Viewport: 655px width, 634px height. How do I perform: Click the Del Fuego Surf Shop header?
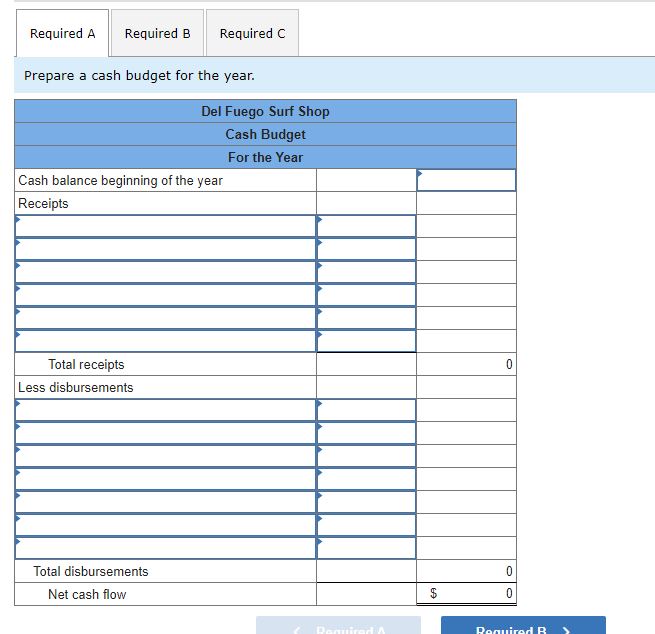265,111
